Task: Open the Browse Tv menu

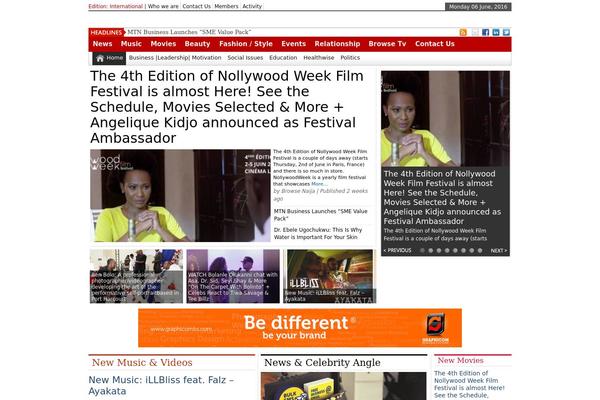Action: coord(387,44)
